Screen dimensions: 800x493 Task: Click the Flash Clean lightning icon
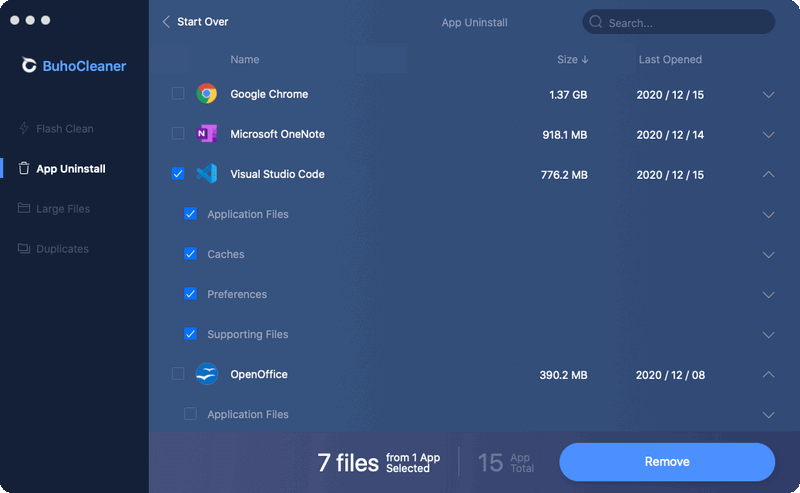point(23,128)
